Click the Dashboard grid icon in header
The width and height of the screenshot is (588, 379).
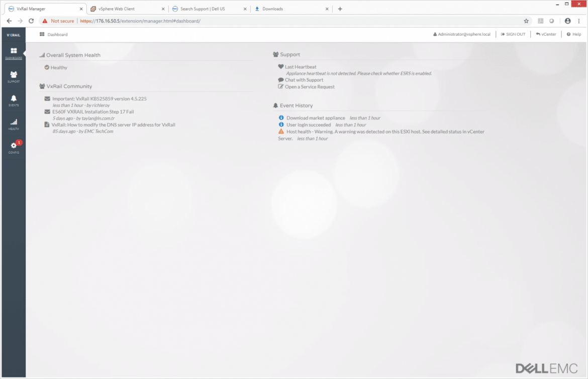coord(42,34)
